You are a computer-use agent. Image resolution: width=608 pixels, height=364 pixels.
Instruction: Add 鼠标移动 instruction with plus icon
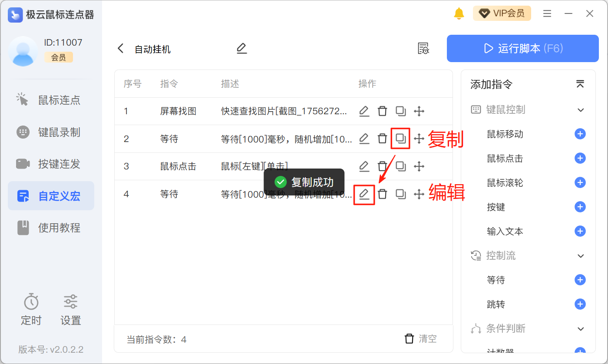[x=580, y=134]
